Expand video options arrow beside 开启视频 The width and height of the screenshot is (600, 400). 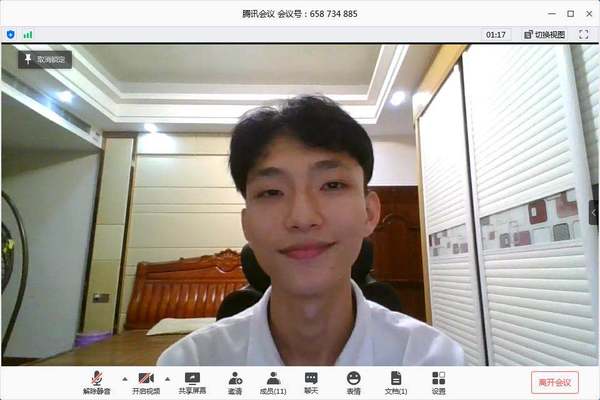click(x=167, y=379)
